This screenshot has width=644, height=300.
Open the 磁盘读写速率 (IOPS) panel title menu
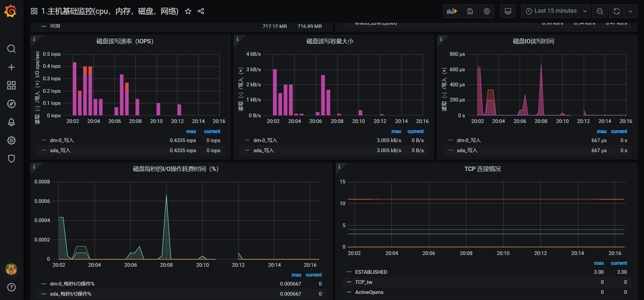[x=125, y=41]
